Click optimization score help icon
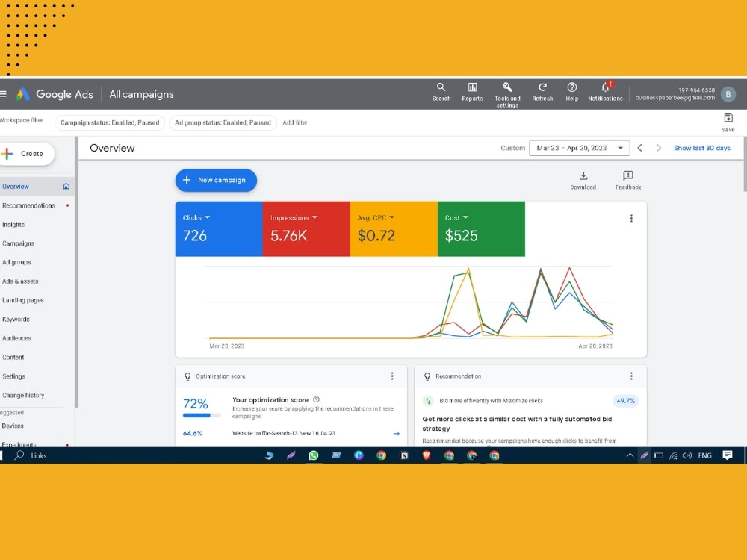 pos(316,399)
